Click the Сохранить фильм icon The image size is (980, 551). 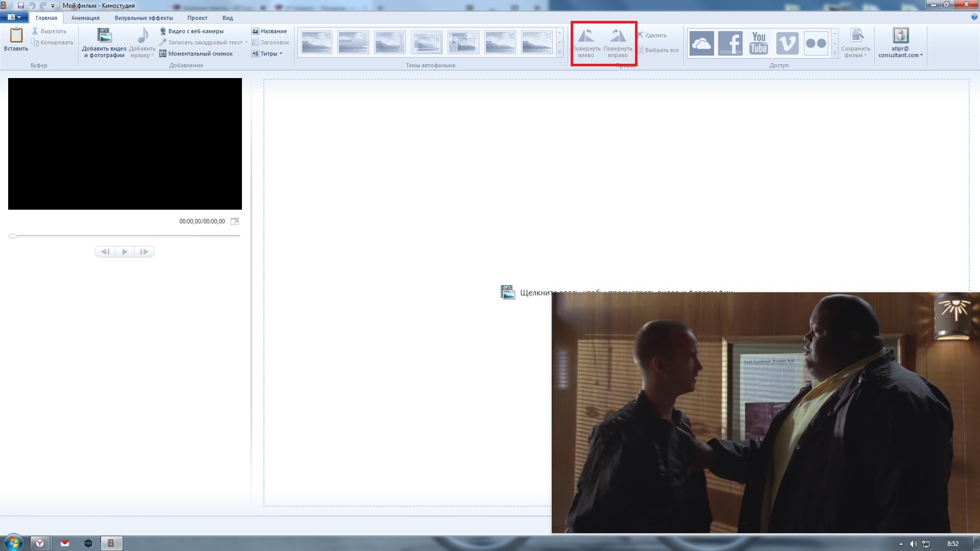tap(856, 36)
